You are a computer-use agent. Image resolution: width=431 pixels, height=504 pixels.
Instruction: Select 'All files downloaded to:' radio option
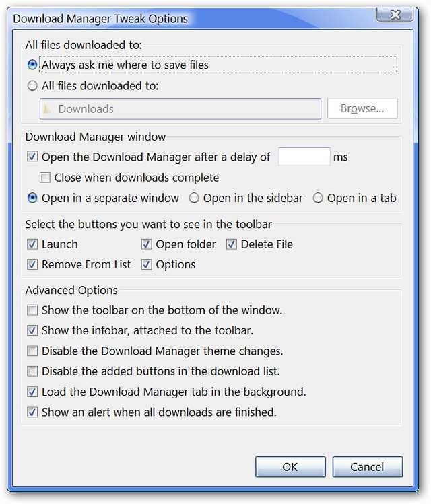pos(32,86)
